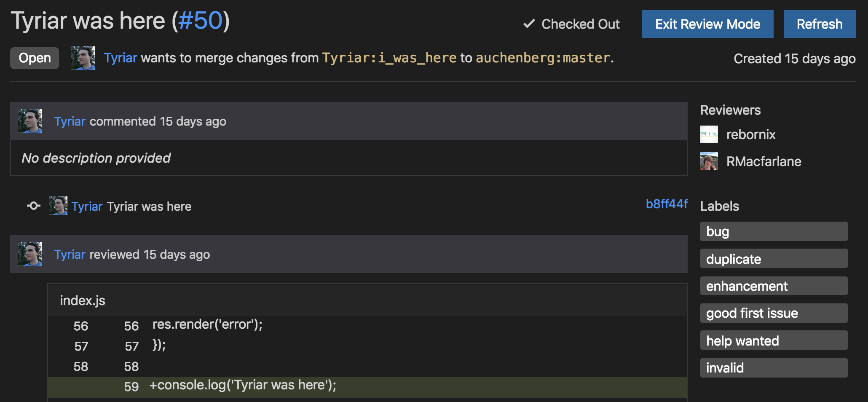Click the Open status badge

point(35,58)
